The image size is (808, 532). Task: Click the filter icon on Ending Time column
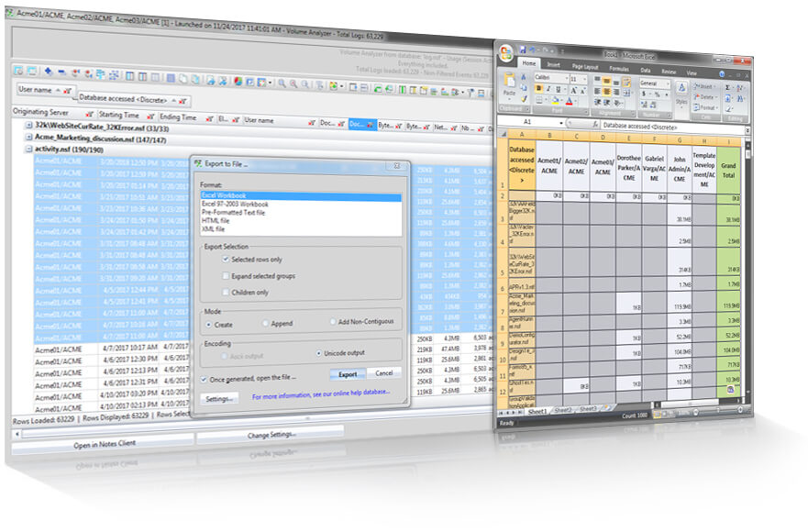[x=209, y=119]
